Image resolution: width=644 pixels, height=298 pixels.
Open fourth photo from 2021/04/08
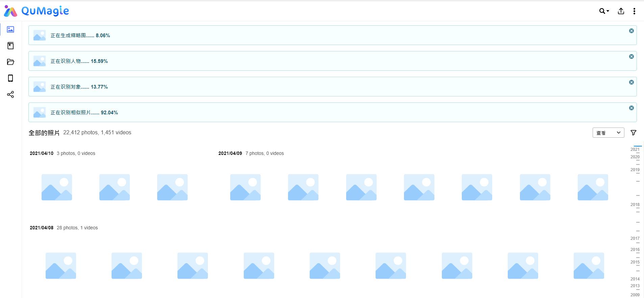click(259, 266)
